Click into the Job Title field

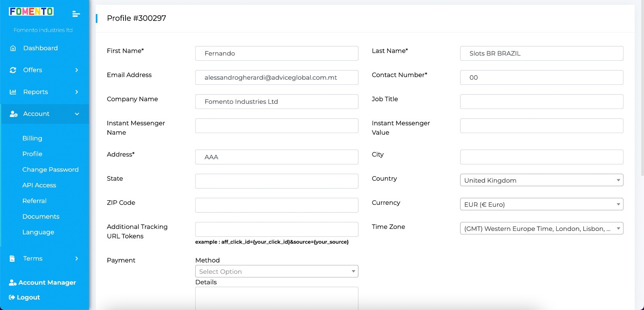(x=541, y=102)
